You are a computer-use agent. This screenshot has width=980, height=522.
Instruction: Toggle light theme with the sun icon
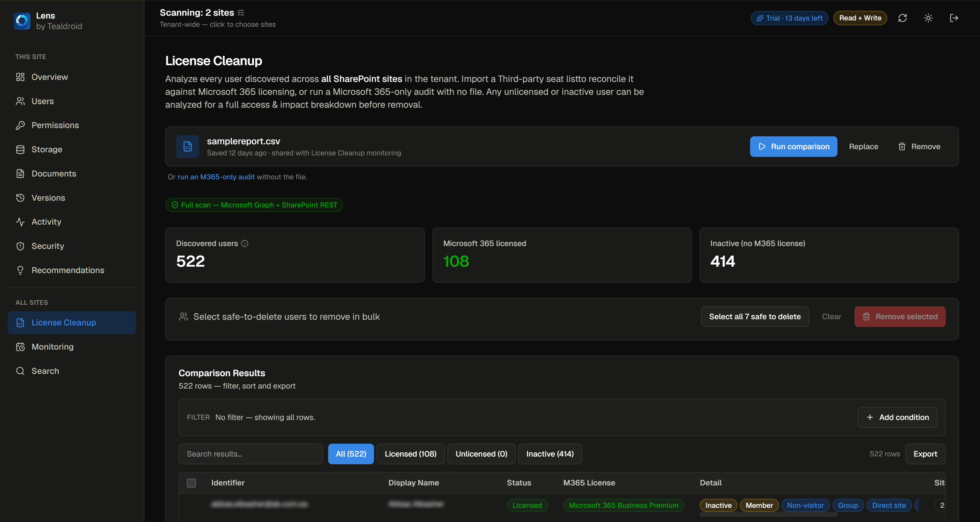[928, 18]
